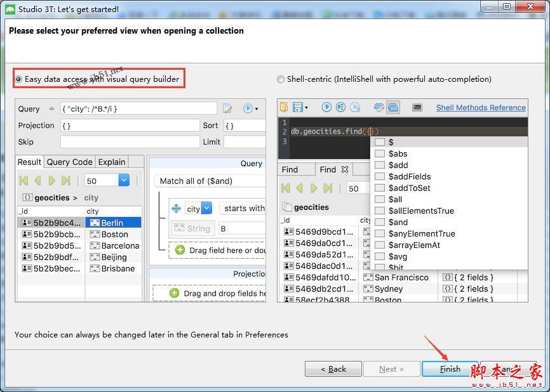
Task: Click the geocities breadcrumb in Result panel
Action: point(51,197)
